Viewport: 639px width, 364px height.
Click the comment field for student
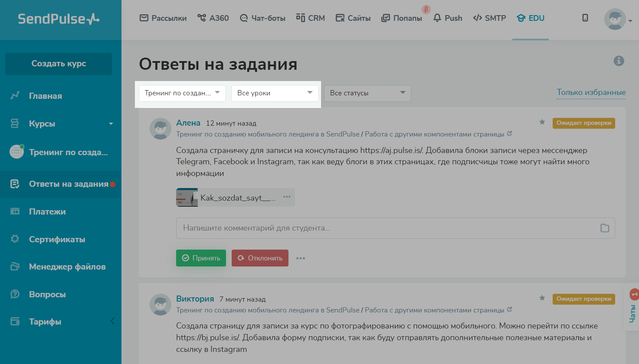pyautogui.click(x=386, y=228)
